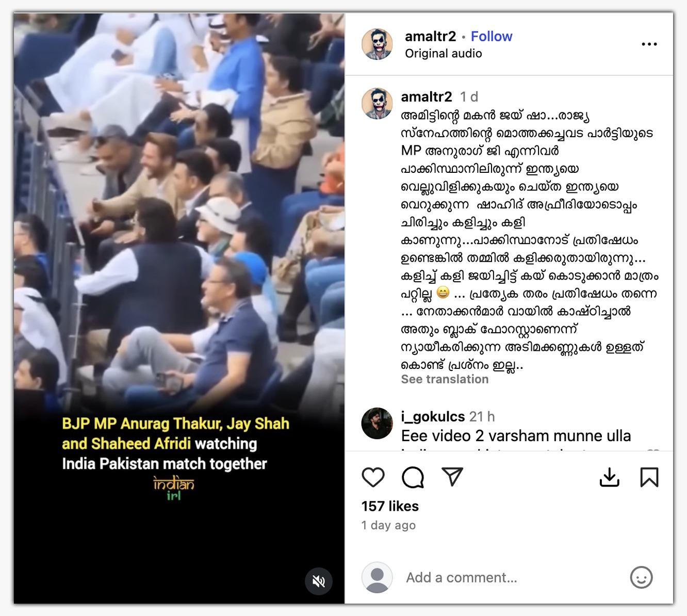Open the emoji picker in the comment box
The height and width of the screenshot is (616, 687).
point(641,577)
